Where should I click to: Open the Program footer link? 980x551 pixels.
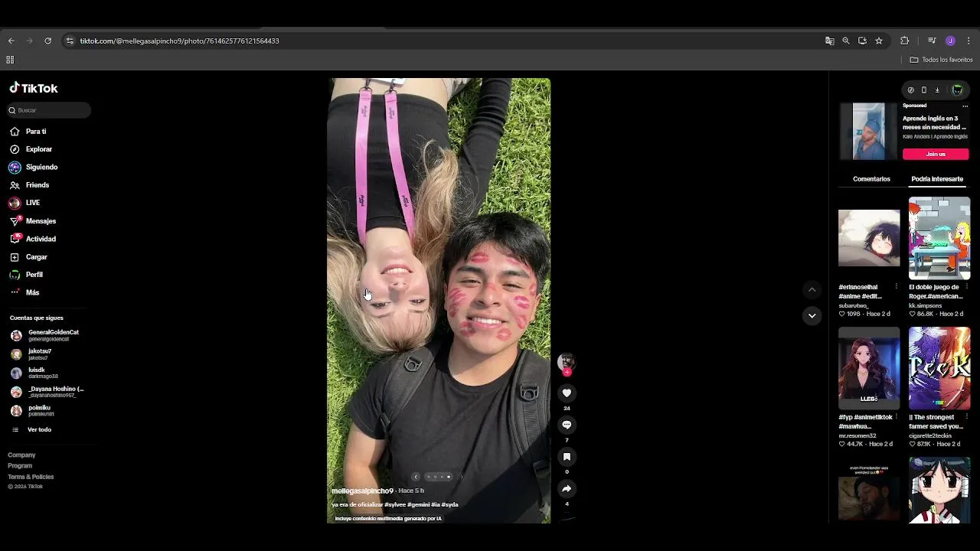tap(20, 466)
